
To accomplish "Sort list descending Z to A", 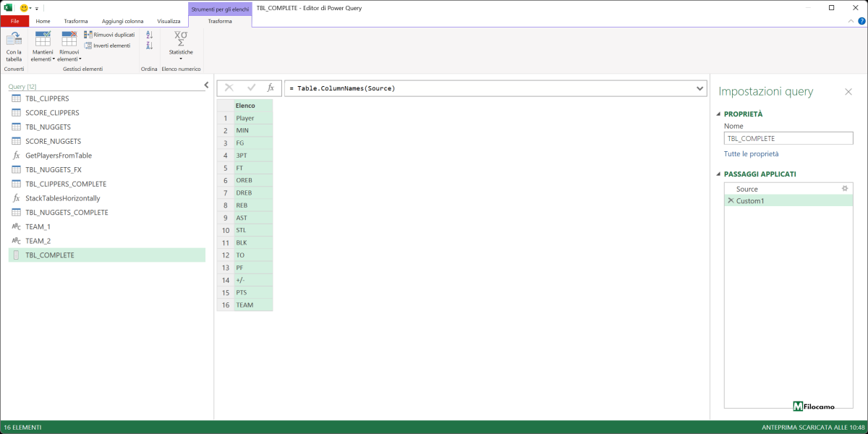I will (x=150, y=46).
